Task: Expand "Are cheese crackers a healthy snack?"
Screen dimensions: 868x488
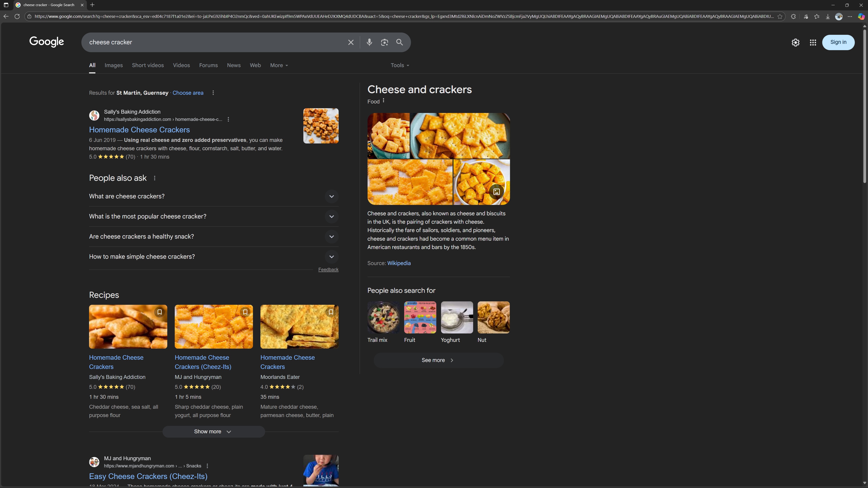Action: pyautogui.click(x=332, y=236)
